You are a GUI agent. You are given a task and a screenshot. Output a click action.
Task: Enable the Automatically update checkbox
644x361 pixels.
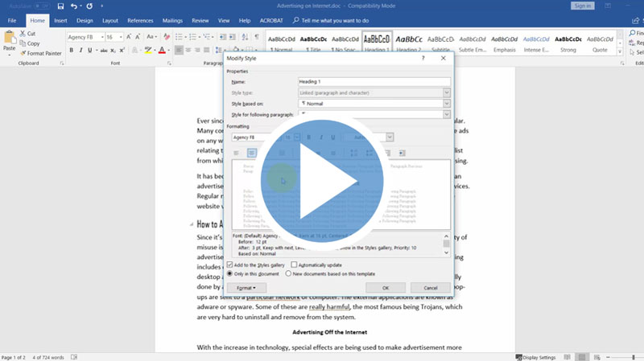(294, 265)
